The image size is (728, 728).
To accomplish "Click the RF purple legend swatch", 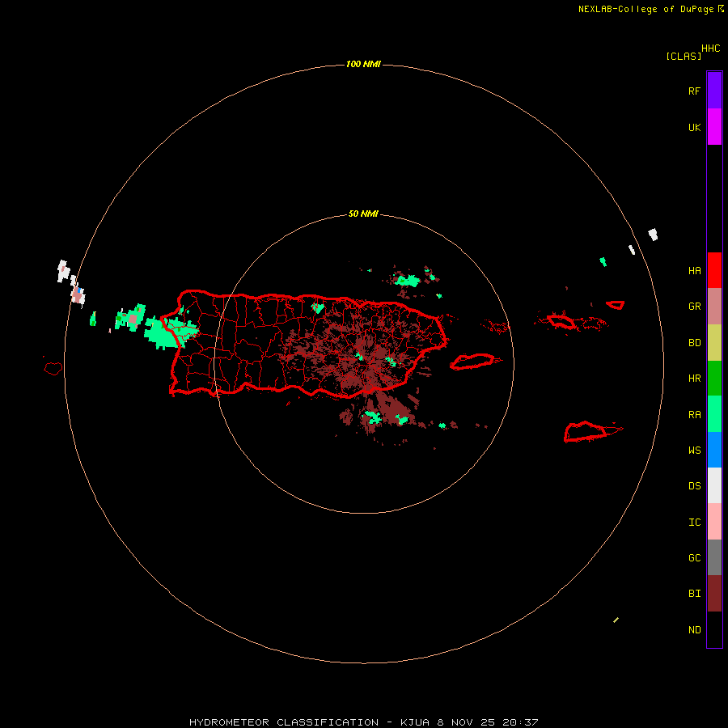I will (714, 91).
